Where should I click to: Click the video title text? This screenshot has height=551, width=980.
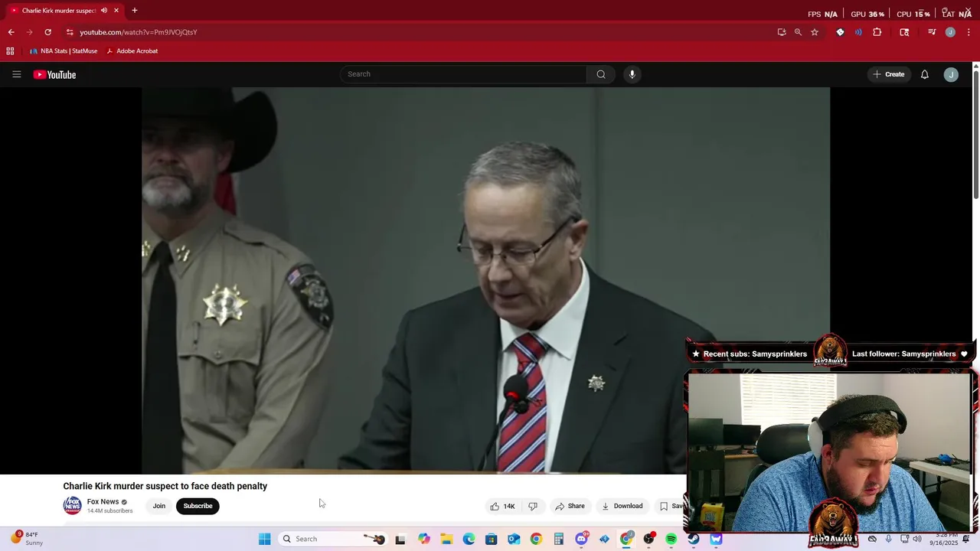165,486
